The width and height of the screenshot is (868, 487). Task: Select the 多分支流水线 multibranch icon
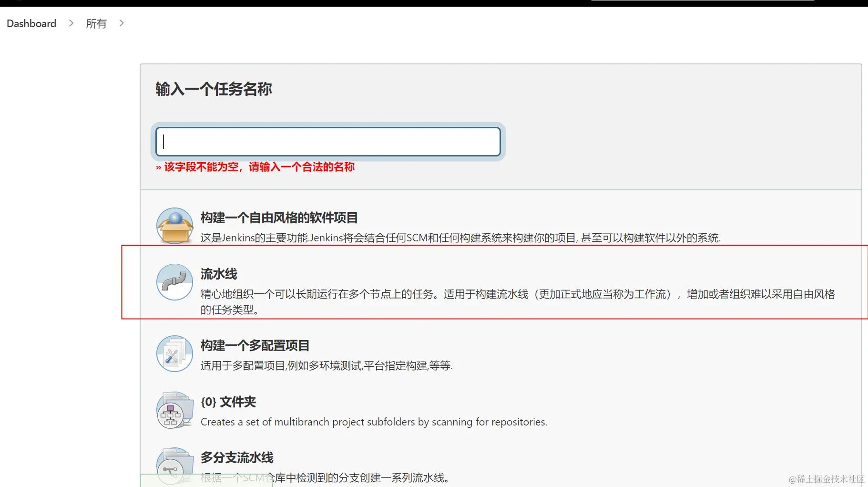pyautogui.click(x=175, y=466)
